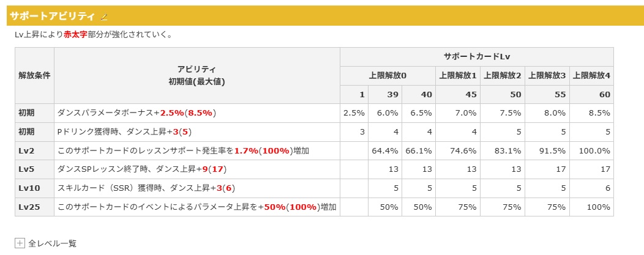Screen dimensions: 644x255
Task: Click the 64.4% cell in the Lv2 row
Action: pyautogui.click(x=385, y=150)
